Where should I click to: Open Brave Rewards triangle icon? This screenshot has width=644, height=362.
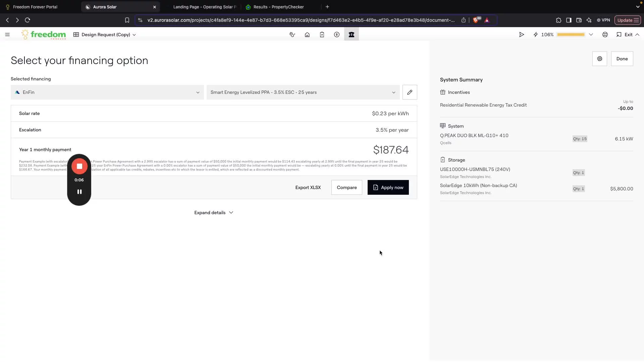pyautogui.click(x=487, y=20)
